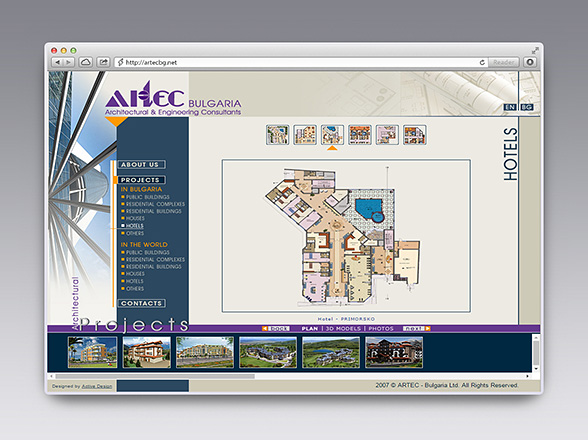Click the horizontal scrollbar under photo strip
The image size is (588, 440).
155,376
